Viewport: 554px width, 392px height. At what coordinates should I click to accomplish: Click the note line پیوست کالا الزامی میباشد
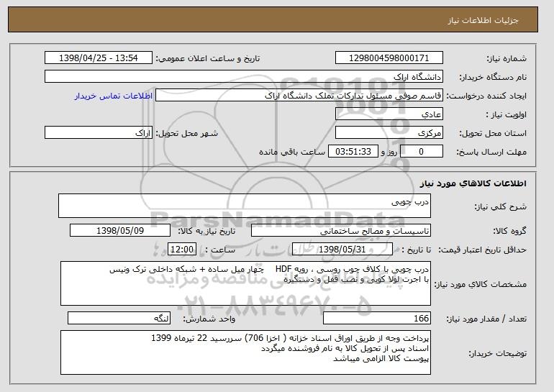coord(381,359)
